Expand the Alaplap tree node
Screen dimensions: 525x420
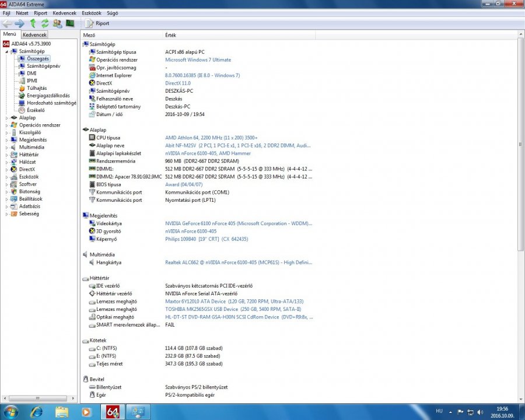tap(6, 118)
